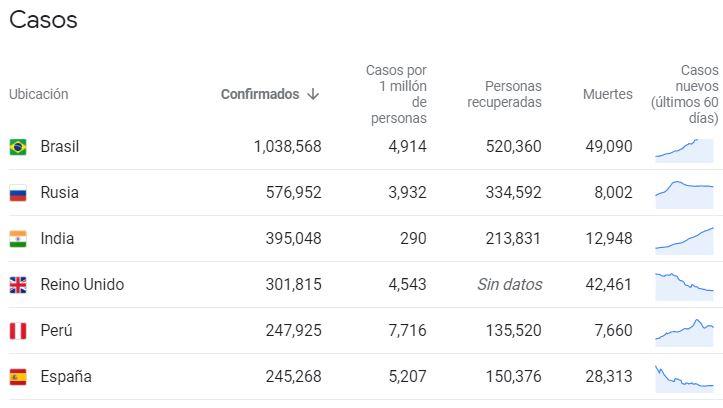Click Perú new cases sparkline
This screenshot has height=408, width=723.
pyautogui.click(x=684, y=331)
